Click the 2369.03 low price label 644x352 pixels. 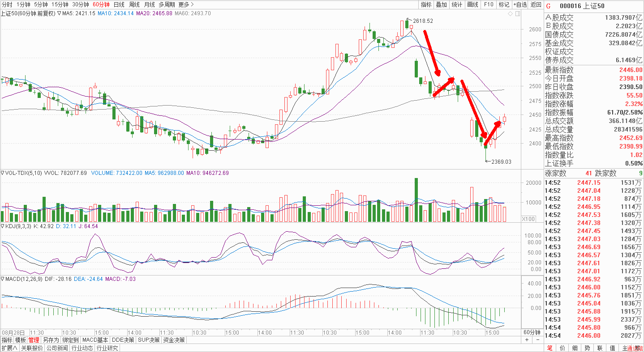tap(501, 161)
